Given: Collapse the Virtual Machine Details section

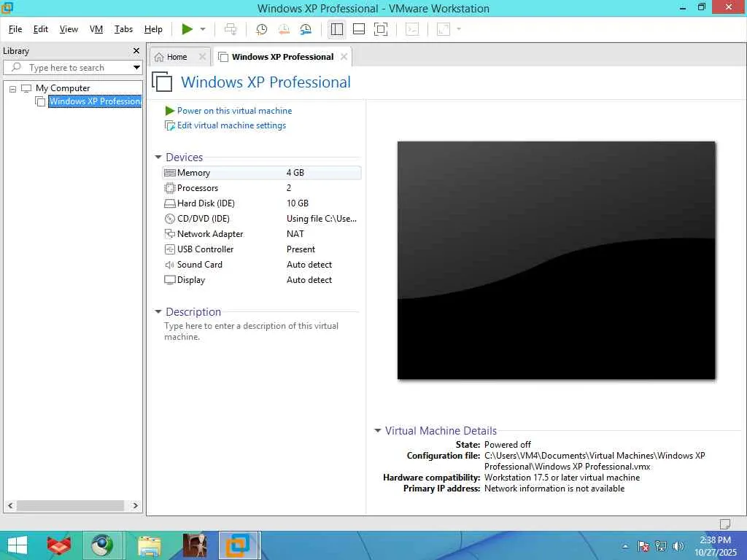Looking at the screenshot, I should pos(377,430).
